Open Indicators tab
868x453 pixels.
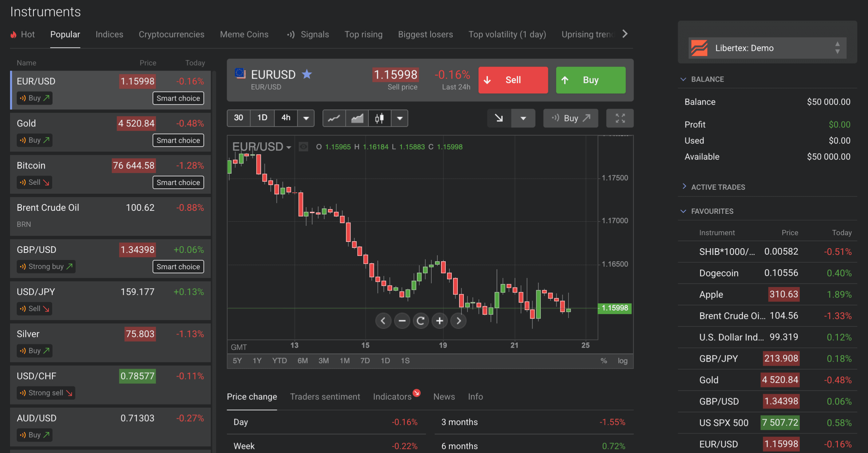(x=392, y=397)
